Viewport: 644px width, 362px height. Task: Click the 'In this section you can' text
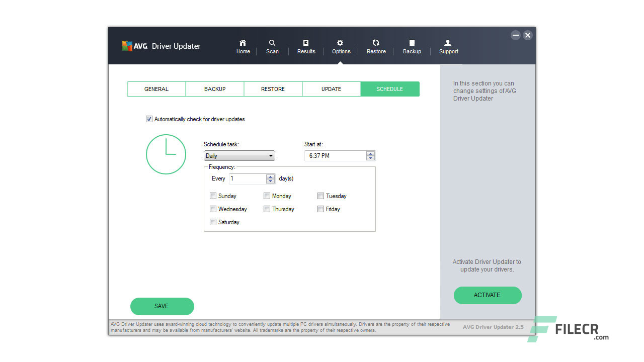[x=484, y=83]
